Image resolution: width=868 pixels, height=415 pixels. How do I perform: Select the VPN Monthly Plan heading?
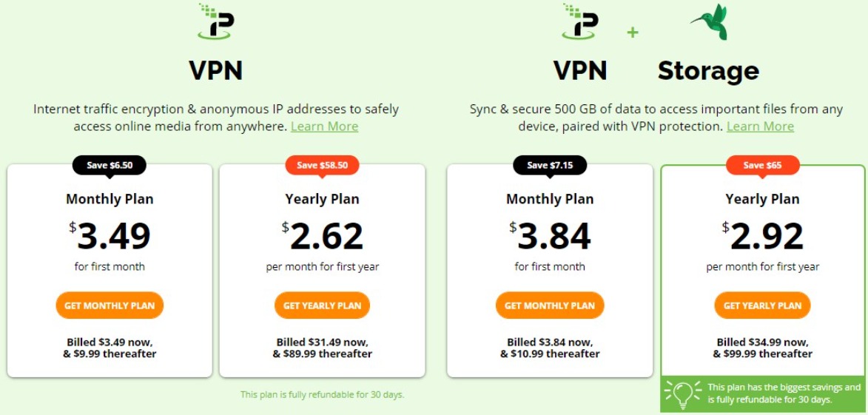(110, 199)
